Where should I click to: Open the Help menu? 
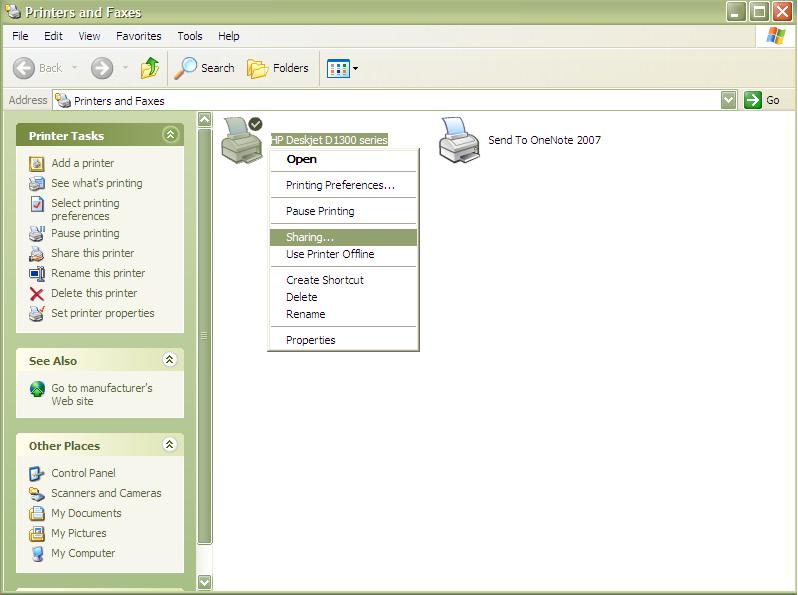(x=229, y=36)
